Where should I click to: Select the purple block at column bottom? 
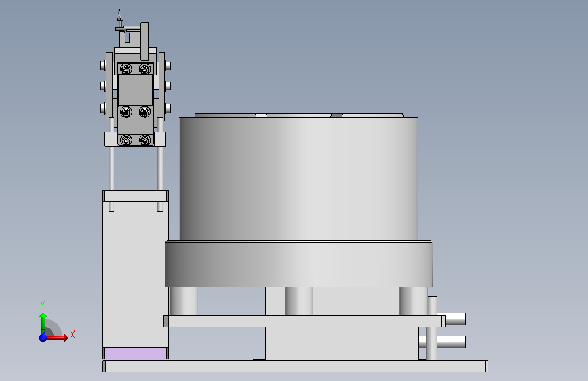[136, 353]
